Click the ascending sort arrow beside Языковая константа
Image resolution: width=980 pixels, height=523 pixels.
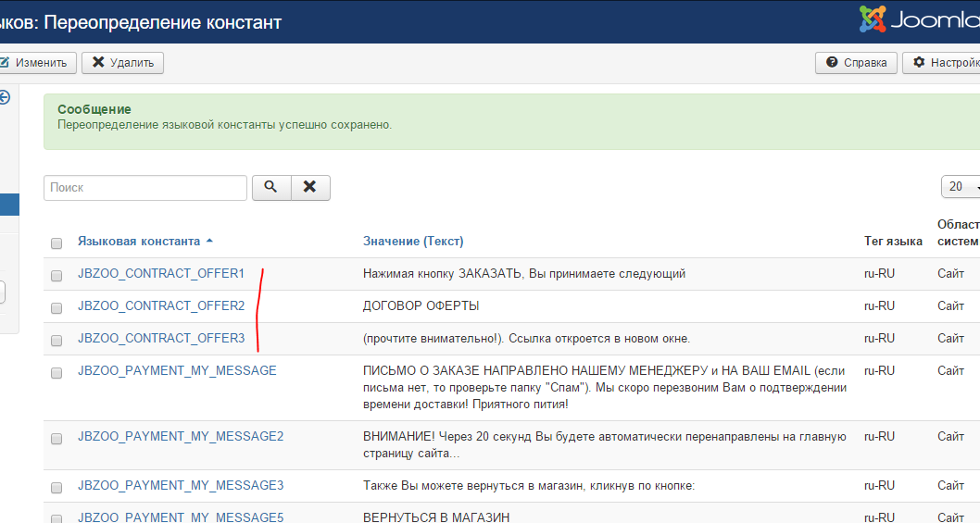[209, 241]
